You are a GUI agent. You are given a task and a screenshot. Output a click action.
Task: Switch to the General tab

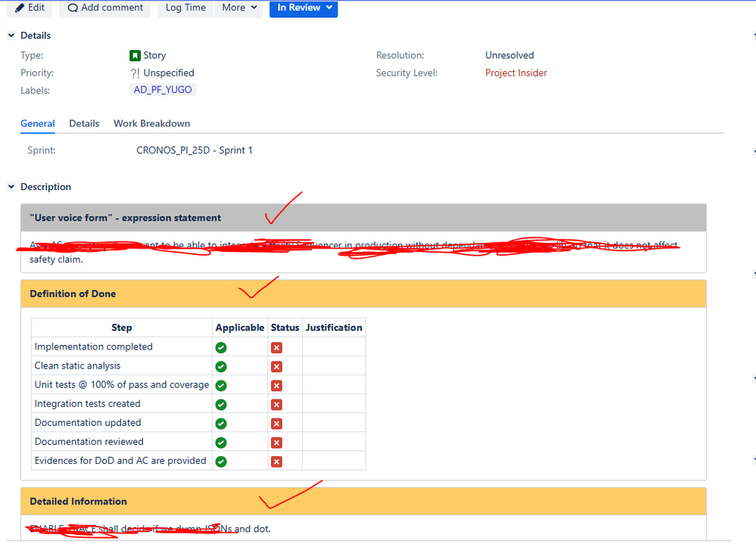pos(38,123)
